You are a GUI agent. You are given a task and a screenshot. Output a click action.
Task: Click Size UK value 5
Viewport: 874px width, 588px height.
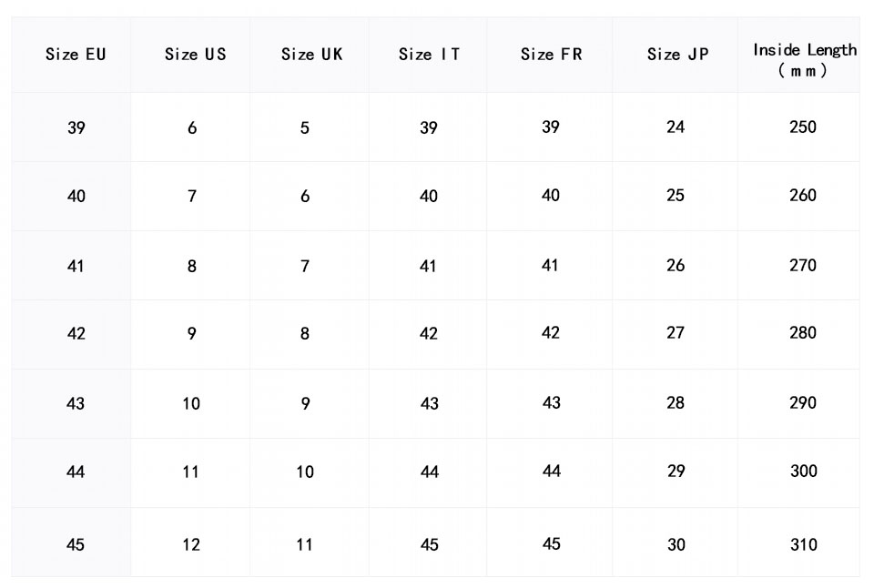(305, 128)
